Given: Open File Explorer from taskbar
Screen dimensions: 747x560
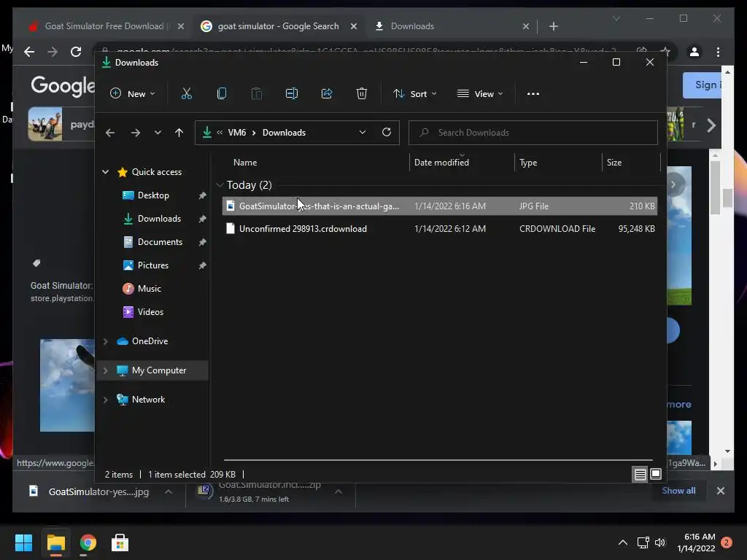Looking at the screenshot, I should pos(55,542).
